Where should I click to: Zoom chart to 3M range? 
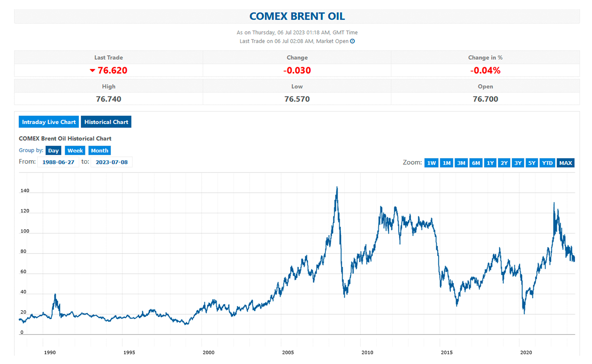coord(461,163)
